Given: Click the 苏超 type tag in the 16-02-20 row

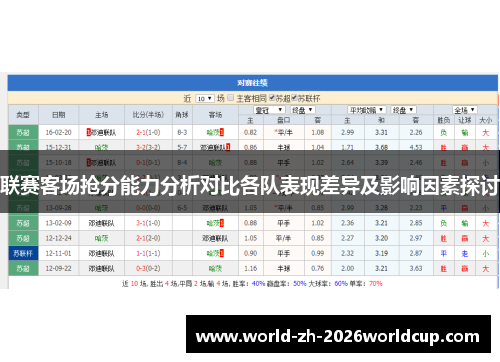Looking at the screenshot, I should (x=23, y=132).
